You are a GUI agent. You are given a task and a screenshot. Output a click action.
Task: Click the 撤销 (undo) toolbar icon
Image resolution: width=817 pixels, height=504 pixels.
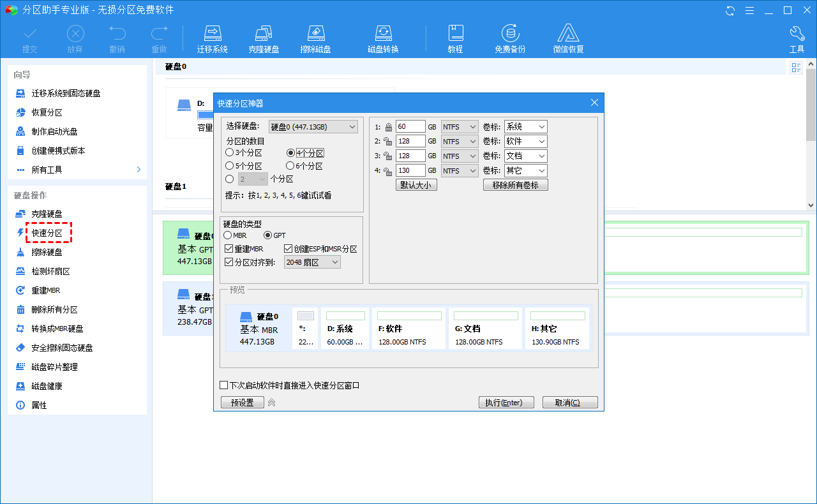(117, 40)
